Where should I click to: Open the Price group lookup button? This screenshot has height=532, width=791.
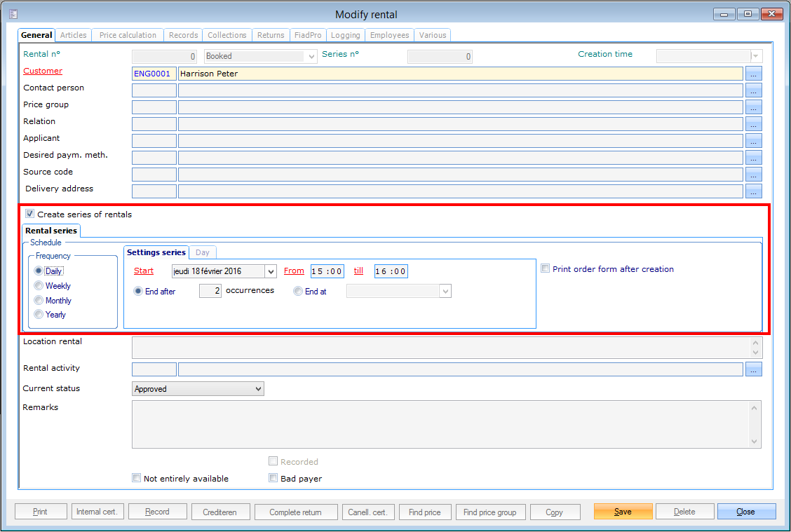pyautogui.click(x=754, y=107)
